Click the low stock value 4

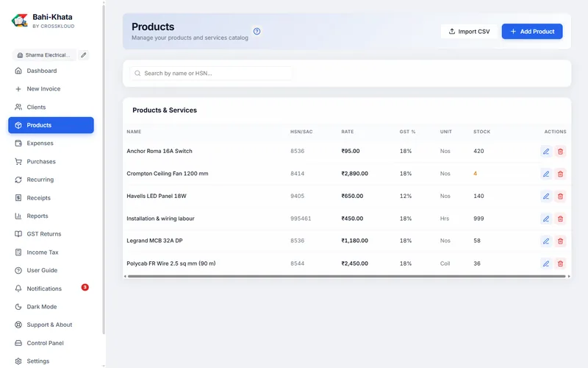pos(475,174)
